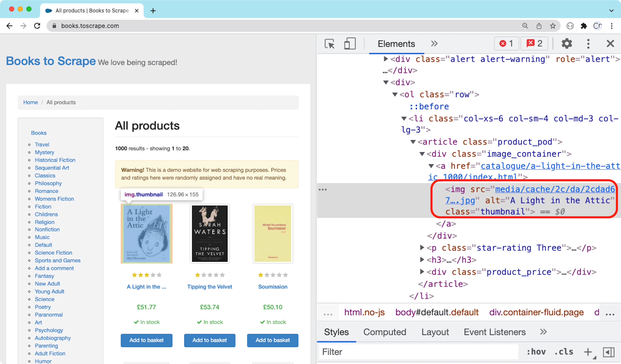This screenshot has width=621, height=364.
Task: Open the tab search chevron at the top right
Action: [x=611, y=11]
